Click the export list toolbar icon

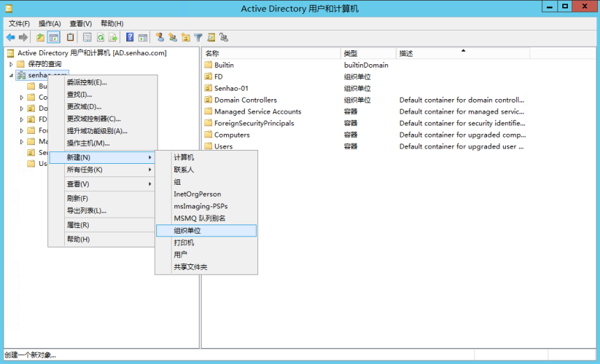(x=112, y=37)
